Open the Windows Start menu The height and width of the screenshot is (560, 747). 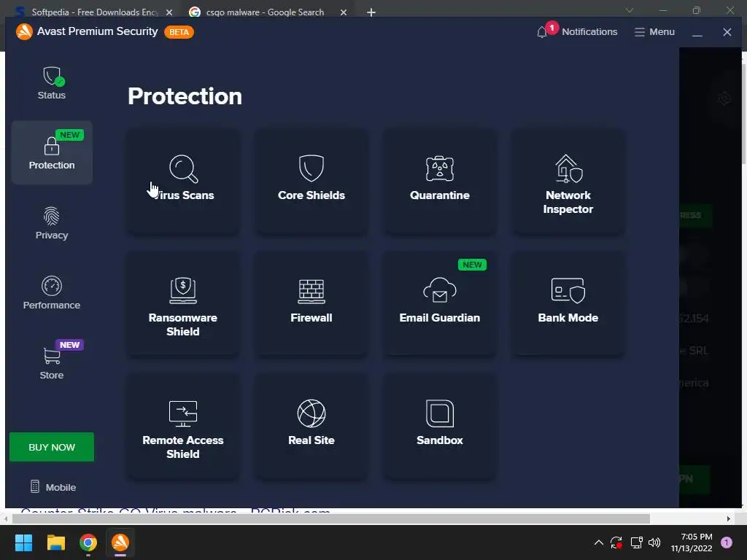(23, 542)
